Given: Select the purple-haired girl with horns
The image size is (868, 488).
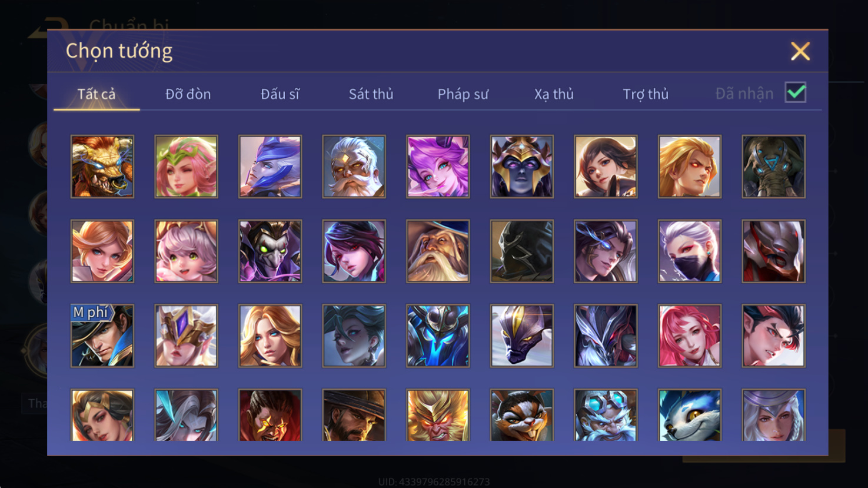Looking at the screenshot, I should point(438,167).
